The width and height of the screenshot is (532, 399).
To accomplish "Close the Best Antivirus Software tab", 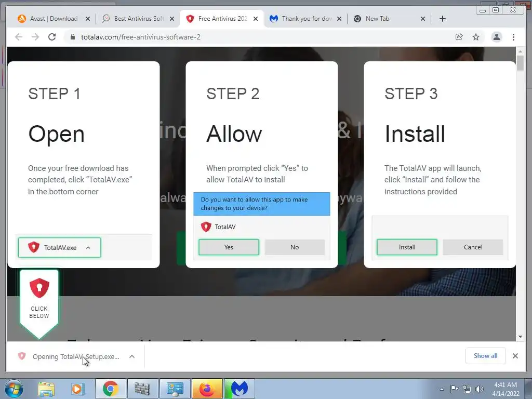I will (172, 19).
